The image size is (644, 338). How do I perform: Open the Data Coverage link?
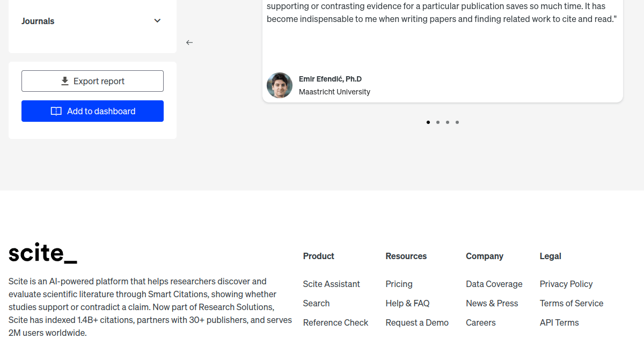[494, 284]
